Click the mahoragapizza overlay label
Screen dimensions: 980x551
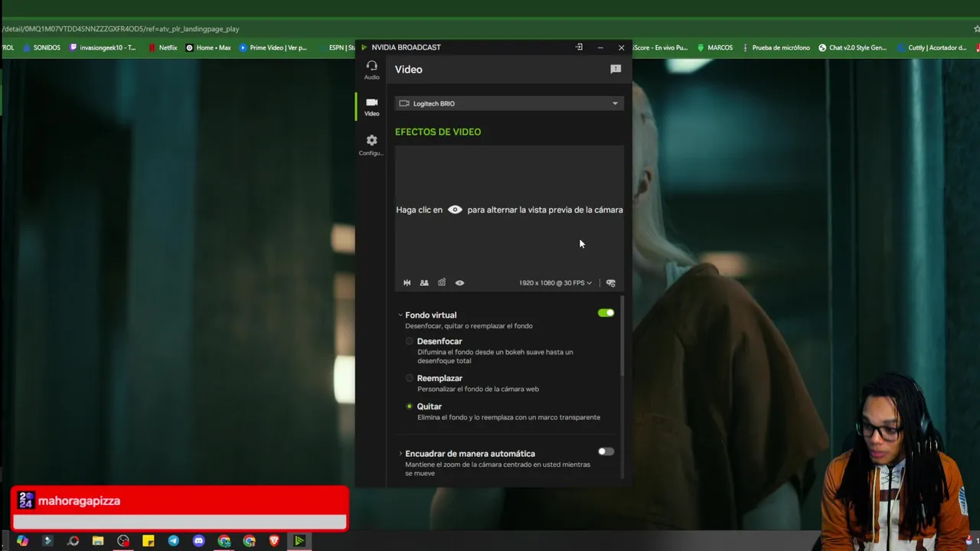79,500
